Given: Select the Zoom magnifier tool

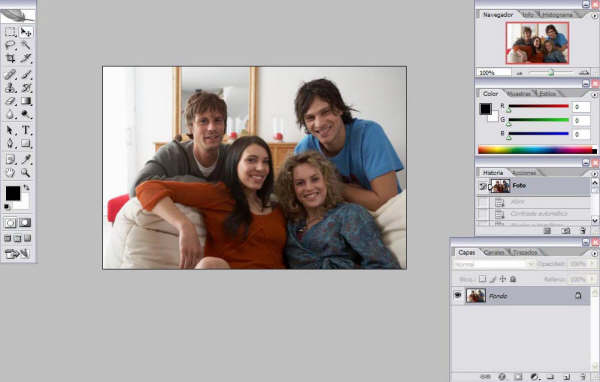Looking at the screenshot, I should 26,173.
